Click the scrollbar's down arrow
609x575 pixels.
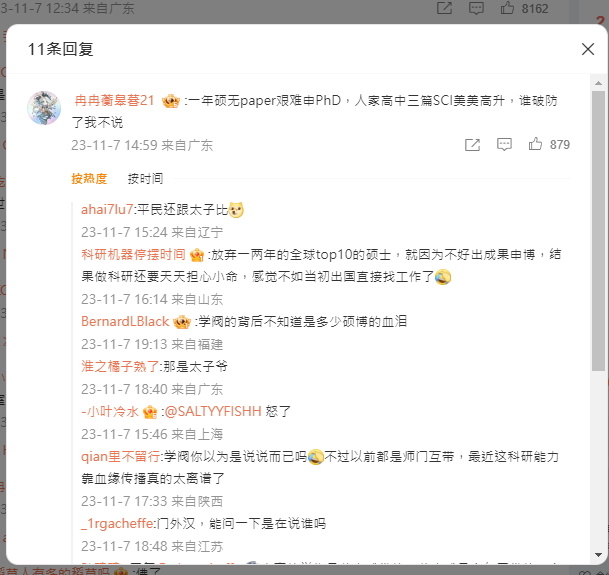tap(599, 555)
